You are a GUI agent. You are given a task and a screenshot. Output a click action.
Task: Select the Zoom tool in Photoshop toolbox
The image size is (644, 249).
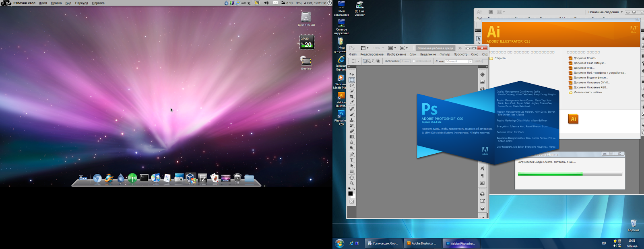(x=352, y=183)
